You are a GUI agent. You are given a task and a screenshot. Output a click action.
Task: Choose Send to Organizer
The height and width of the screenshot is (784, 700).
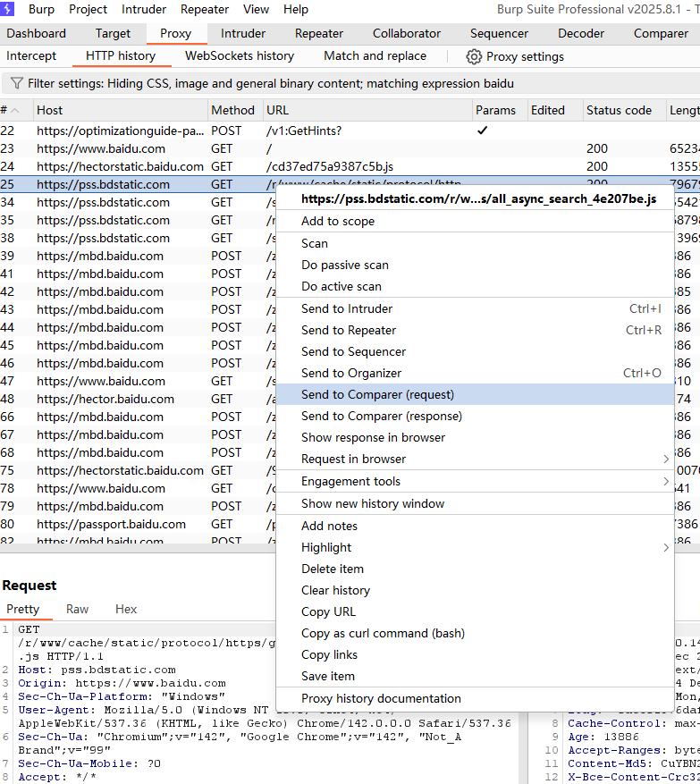click(475, 374)
